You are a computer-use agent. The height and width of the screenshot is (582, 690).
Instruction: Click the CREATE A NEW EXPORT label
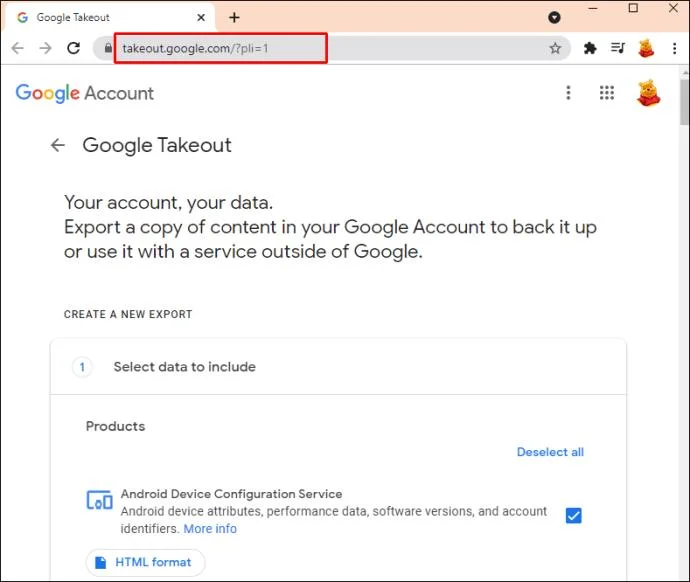128,314
